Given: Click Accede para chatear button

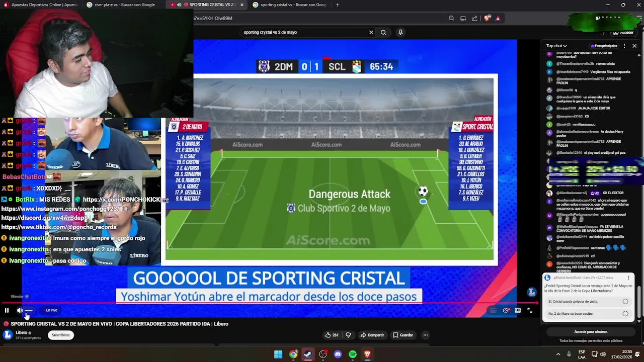Looking at the screenshot, I should 591,332.
